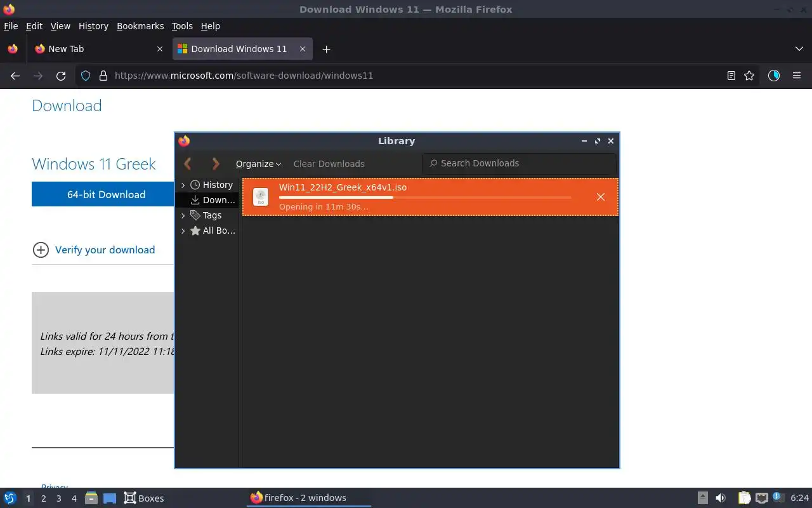Focus the Search Downloads field
This screenshot has width=812, height=508.
point(519,163)
